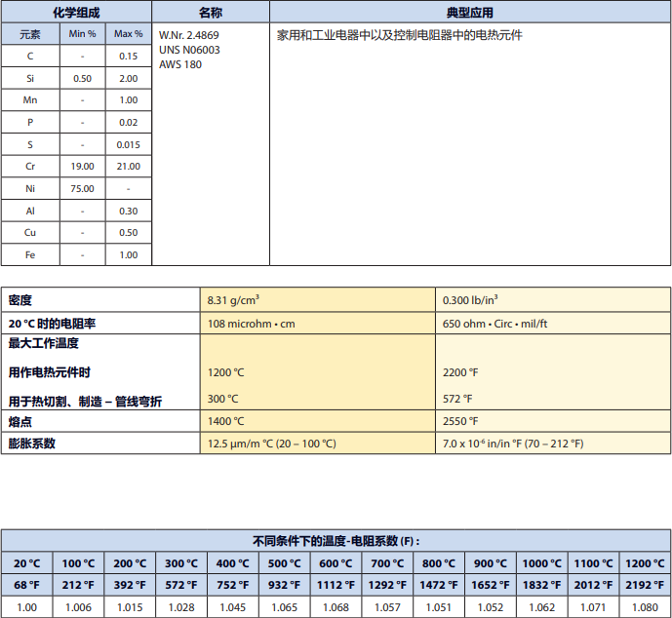Click the Ni minimum value 75.00
Viewport: 672px width, 618px height.
82,189
